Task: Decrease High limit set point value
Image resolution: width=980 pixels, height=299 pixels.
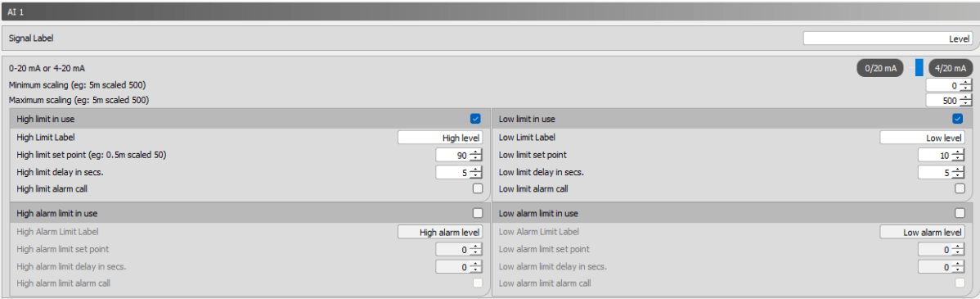Action: [x=475, y=157]
